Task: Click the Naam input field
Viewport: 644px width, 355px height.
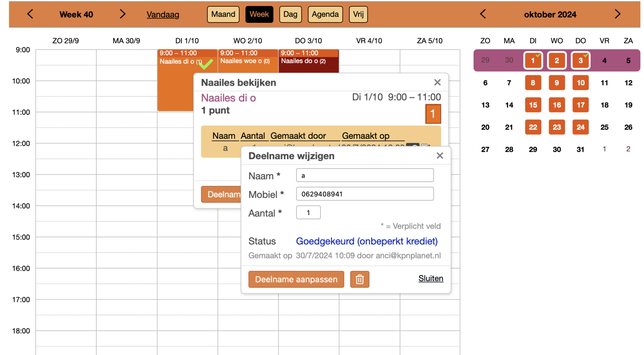Action: [365, 175]
